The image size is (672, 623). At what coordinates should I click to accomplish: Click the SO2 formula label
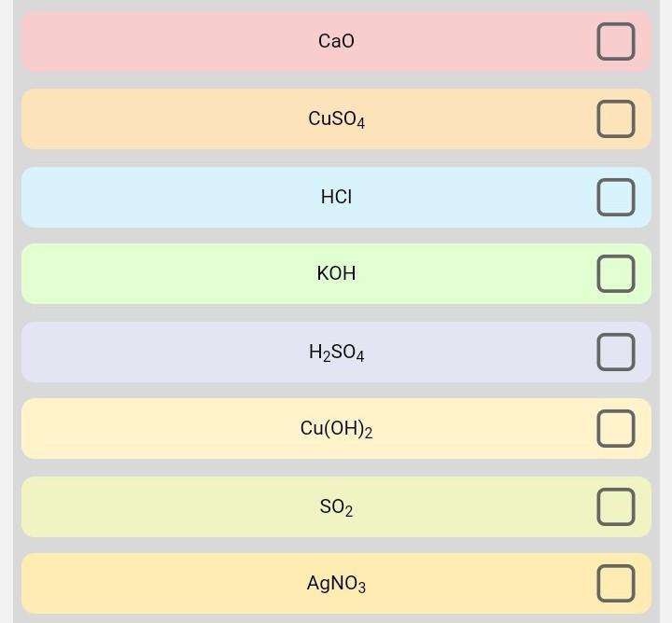336,506
